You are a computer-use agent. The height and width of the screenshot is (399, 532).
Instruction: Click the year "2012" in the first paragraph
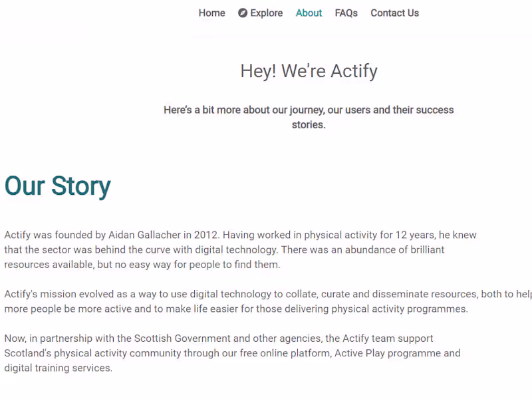point(207,235)
